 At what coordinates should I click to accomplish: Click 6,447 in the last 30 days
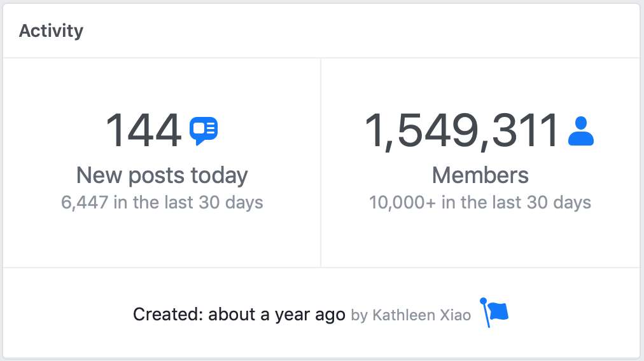(162, 203)
